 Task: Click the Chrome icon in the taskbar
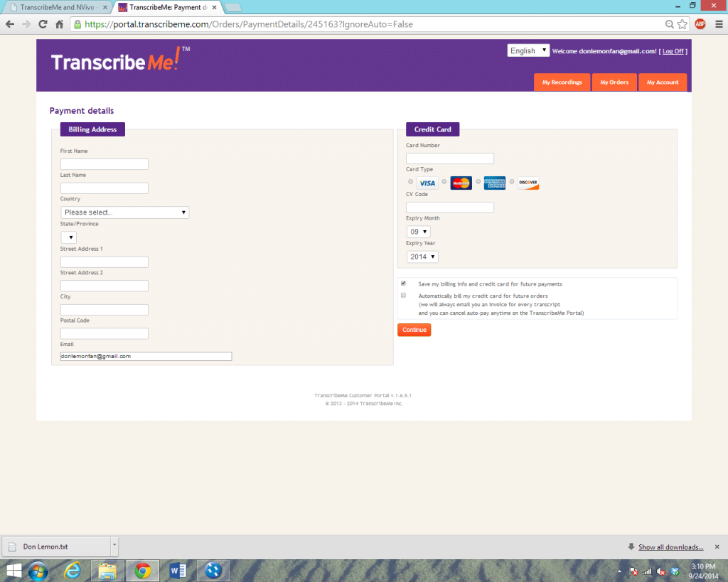142,571
